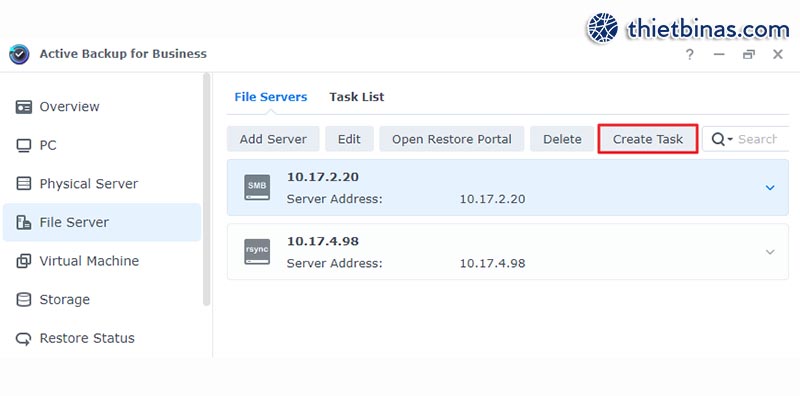800x396 pixels.
Task: Click the Active Backup for Business app logo
Action: (x=19, y=54)
